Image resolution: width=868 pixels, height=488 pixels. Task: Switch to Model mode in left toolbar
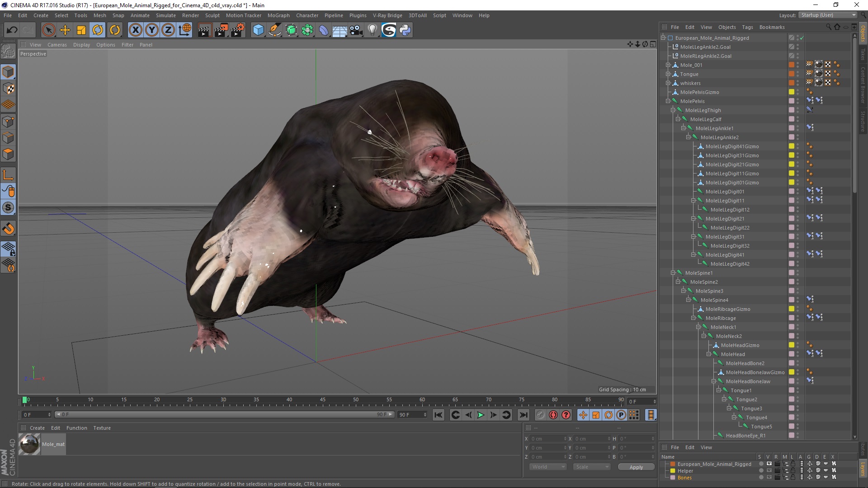8,72
